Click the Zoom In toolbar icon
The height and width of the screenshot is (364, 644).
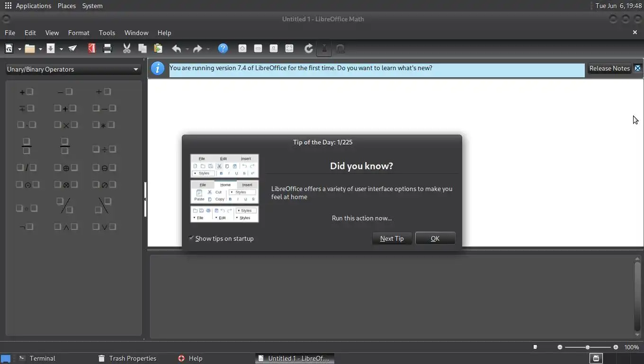[x=242, y=48]
